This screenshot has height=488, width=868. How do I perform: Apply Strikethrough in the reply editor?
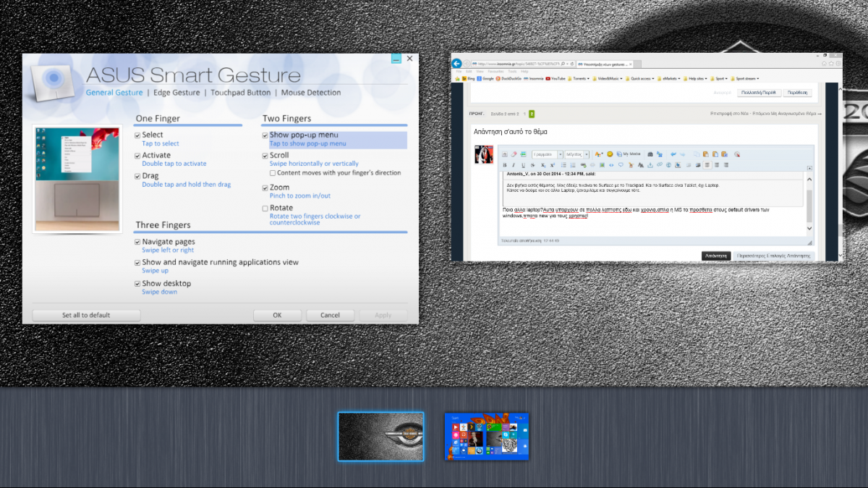point(532,165)
